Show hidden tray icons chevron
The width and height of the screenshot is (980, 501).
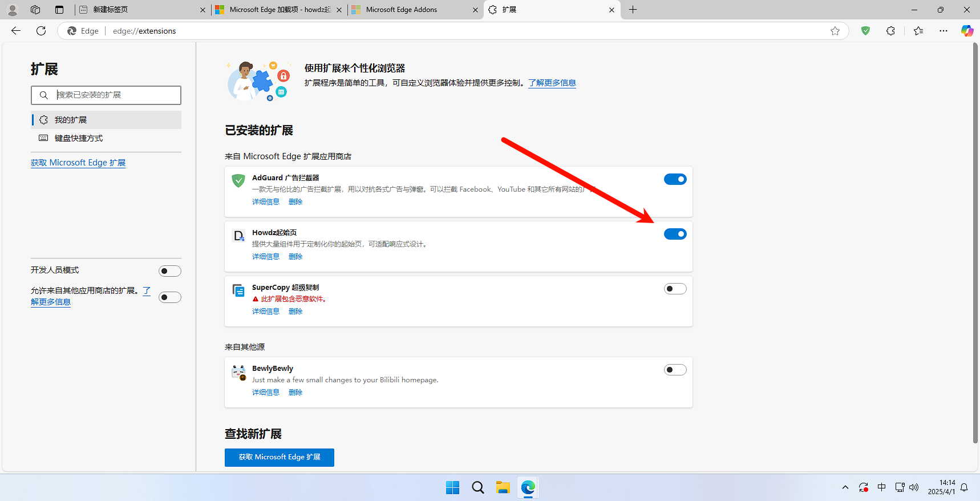click(845, 487)
